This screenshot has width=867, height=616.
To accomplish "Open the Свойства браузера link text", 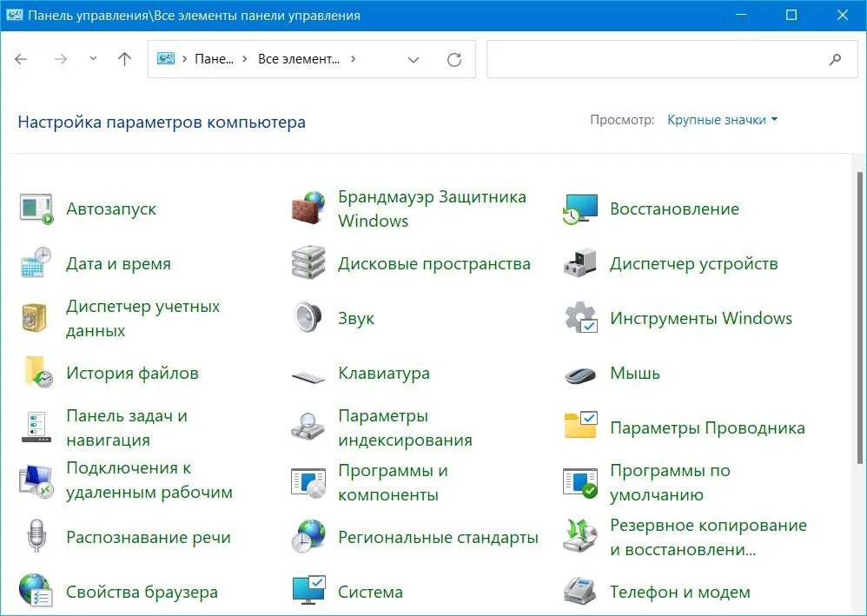I will tap(142, 593).
